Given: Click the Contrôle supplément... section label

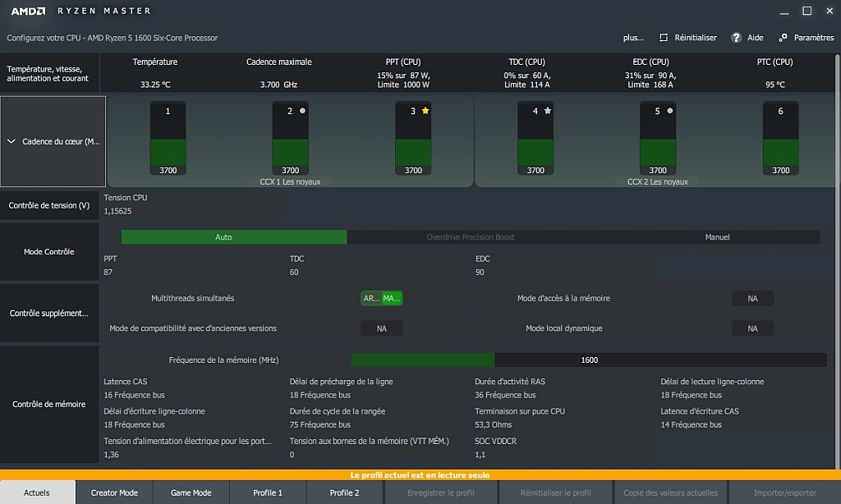Looking at the screenshot, I should pyautogui.click(x=49, y=313).
